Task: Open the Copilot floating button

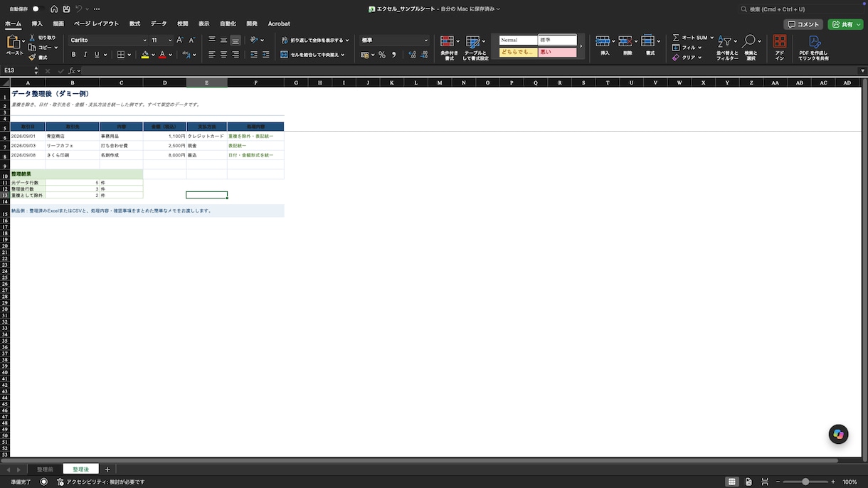Action: (838, 434)
